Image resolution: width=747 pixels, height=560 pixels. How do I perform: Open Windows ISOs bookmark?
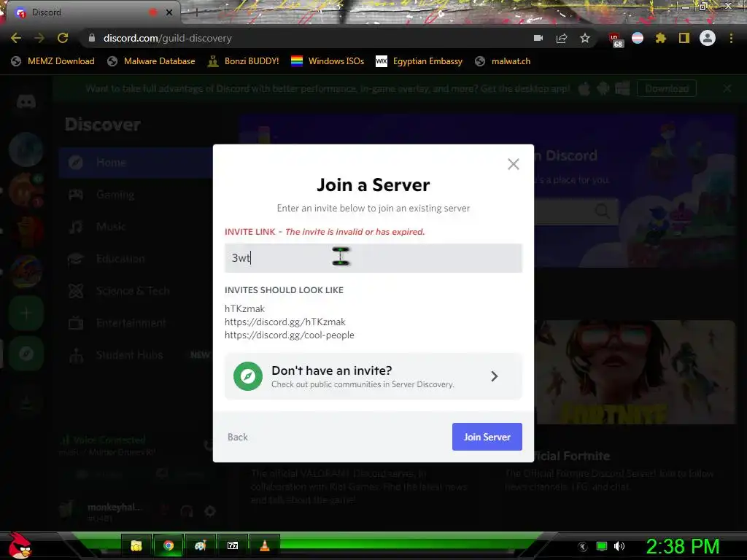click(328, 61)
